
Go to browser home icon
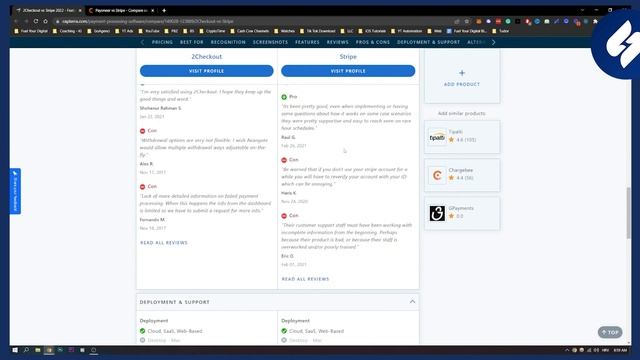[46, 21]
